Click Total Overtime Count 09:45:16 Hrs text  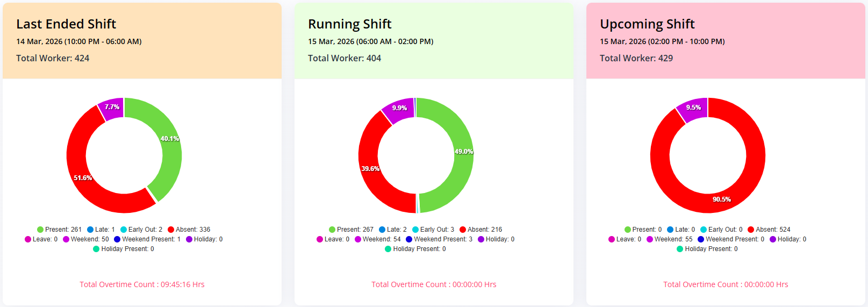coord(142,284)
